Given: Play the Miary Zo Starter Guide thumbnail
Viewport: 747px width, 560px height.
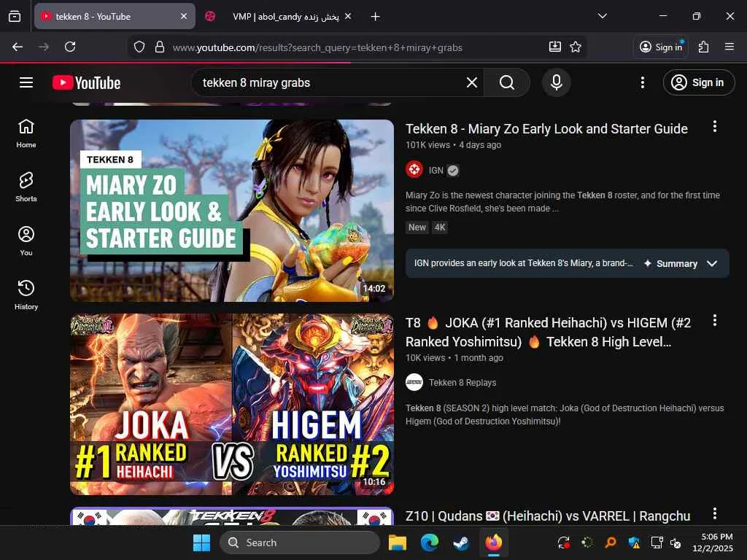Looking at the screenshot, I should pyautogui.click(x=232, y=211).
